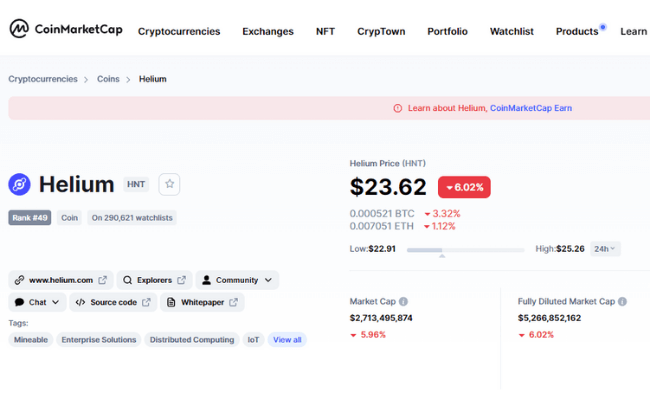Click the external link icon on Source code
Screen dimensions: 650x400
click(x=146, y=302)
